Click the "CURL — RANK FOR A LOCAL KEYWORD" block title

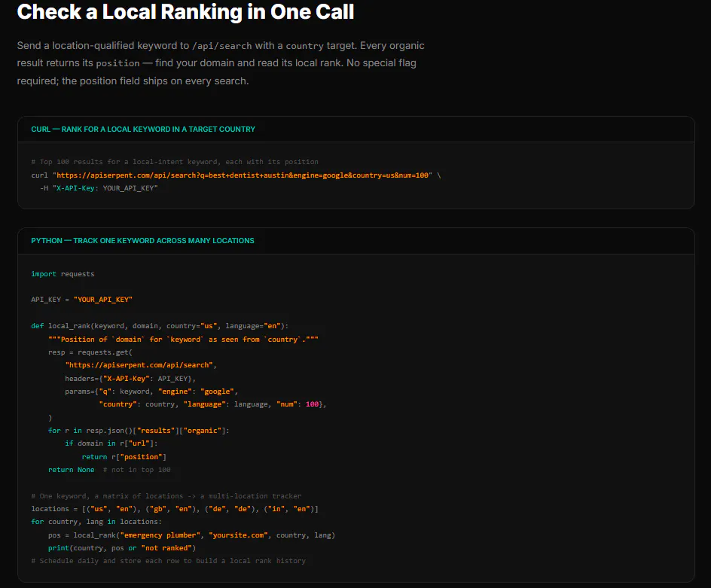(x=143, y=129)
